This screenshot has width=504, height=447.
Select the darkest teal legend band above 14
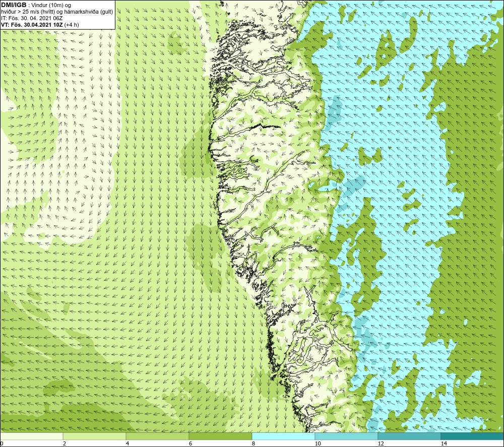[472, 436]
